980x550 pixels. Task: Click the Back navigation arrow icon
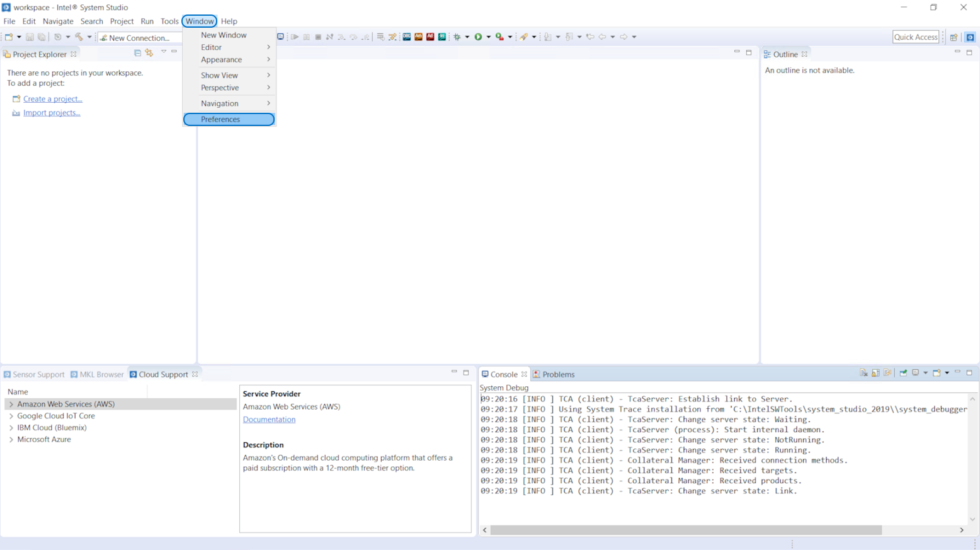pos(602,37)
